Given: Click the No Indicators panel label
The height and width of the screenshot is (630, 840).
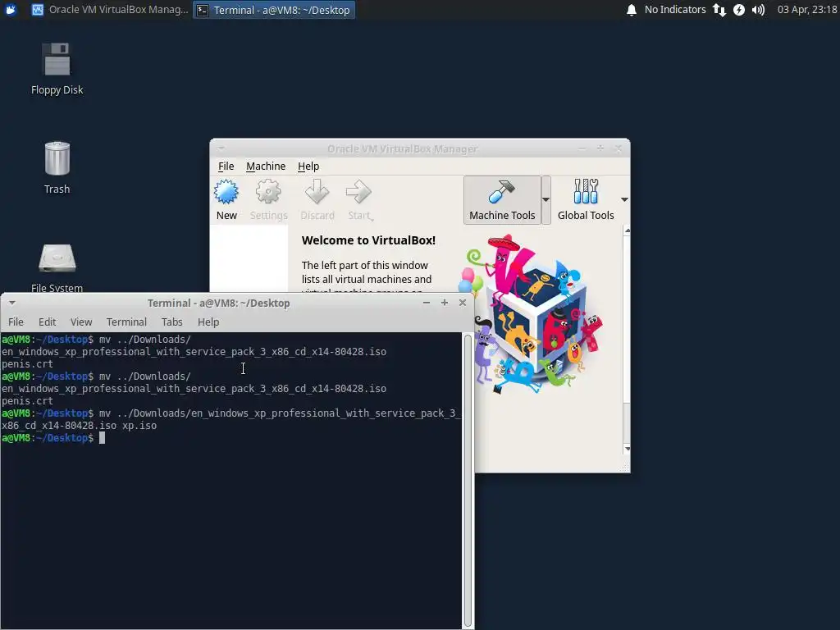Looking at the screenshot, I should pyautogui.click(x=675, y=10).
